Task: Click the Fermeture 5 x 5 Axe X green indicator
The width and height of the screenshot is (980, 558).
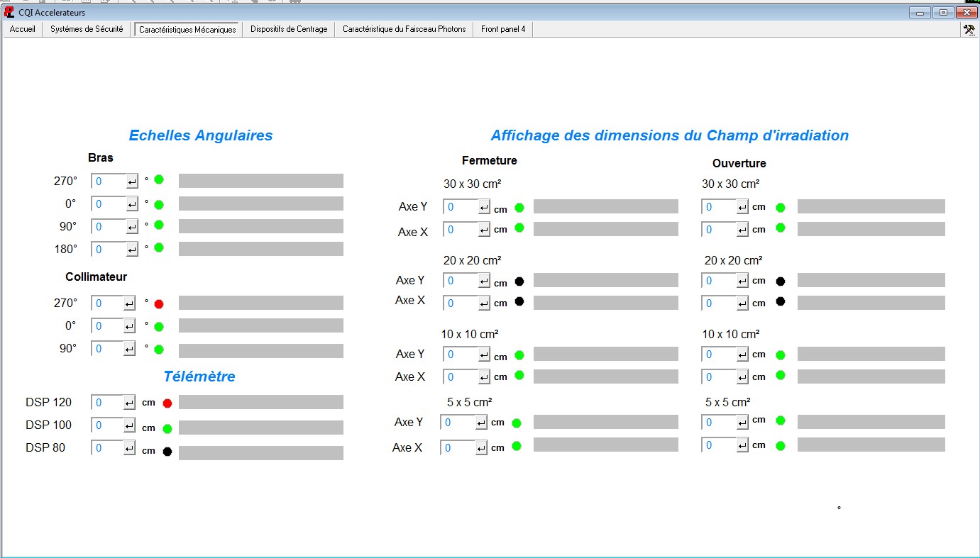Action: [517, 446]
